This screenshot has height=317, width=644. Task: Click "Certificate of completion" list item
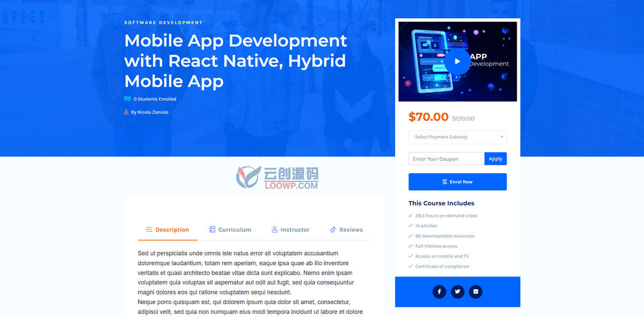point(442,267)
